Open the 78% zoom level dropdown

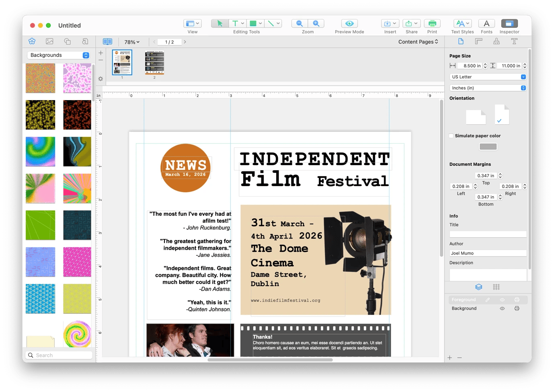click(x=132, y=42)
